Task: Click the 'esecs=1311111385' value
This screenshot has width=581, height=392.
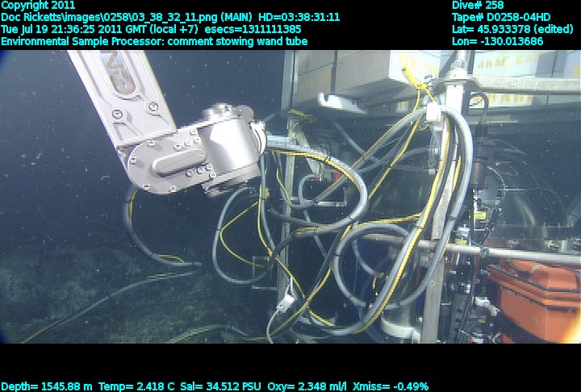Action: [x=253, y=29]
